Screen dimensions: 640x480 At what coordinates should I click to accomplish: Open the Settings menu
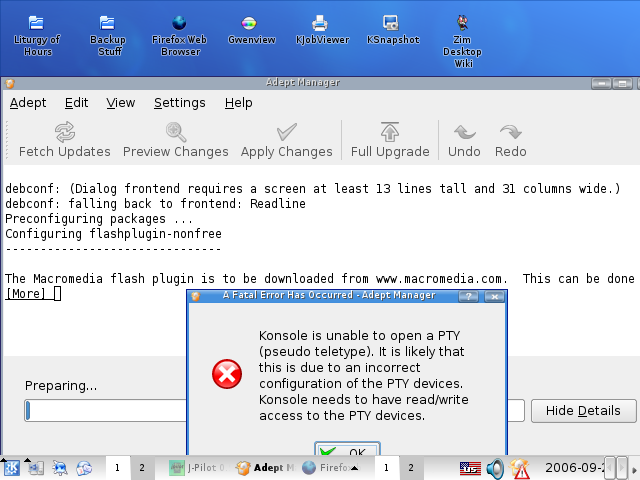pos(180,103)
